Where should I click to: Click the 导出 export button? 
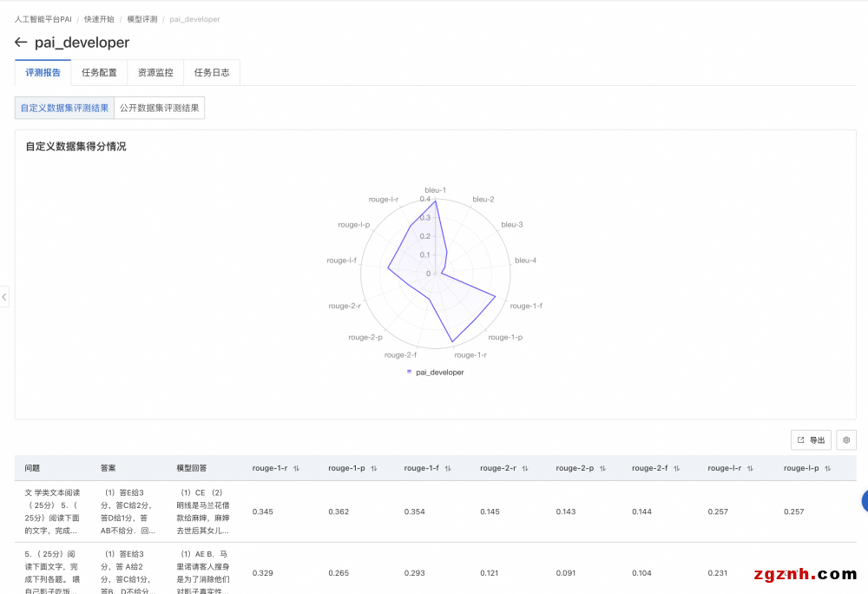(811, 440)
